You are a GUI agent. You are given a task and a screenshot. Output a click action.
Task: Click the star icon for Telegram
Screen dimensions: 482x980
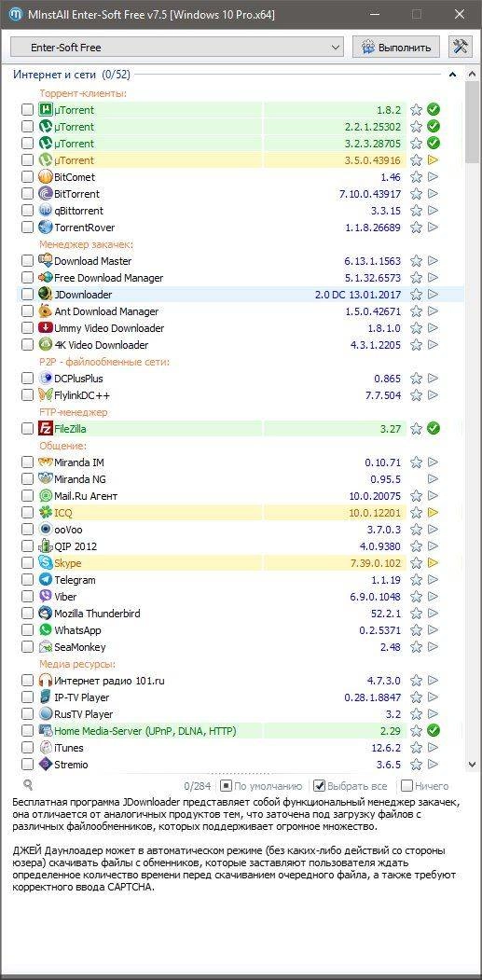click(x=417, y=580)
